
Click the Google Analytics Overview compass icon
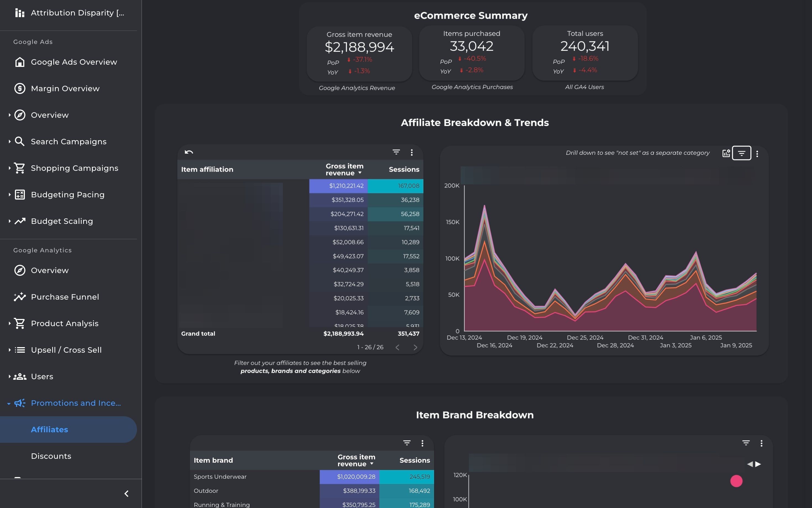20,270
